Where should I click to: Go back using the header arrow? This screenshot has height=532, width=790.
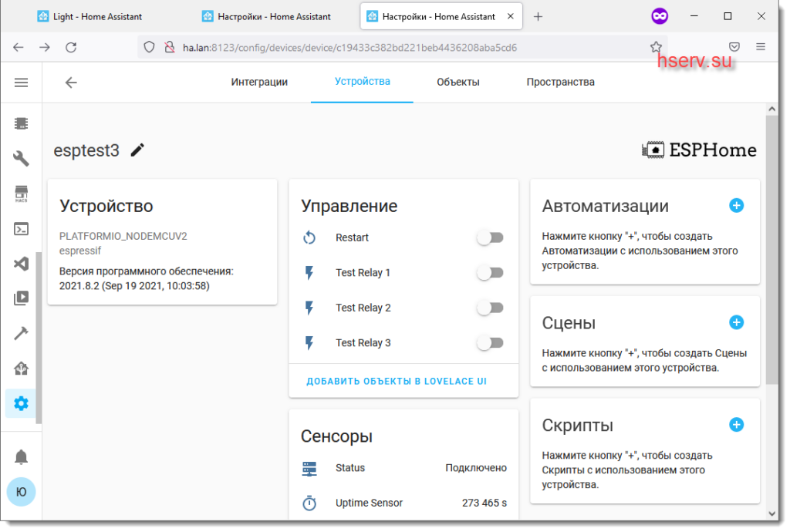point(71,82)
